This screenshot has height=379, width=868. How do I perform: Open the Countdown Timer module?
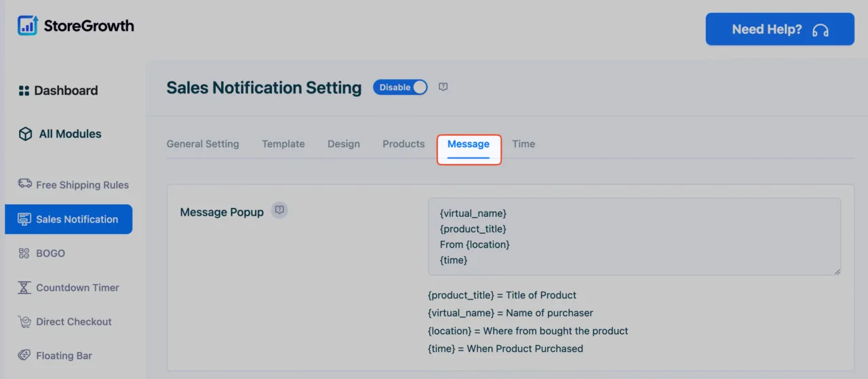coord(68,287)
